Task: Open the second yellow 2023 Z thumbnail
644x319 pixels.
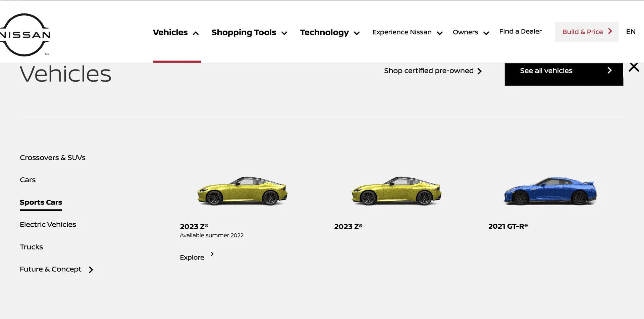Action: click(396, 191)
